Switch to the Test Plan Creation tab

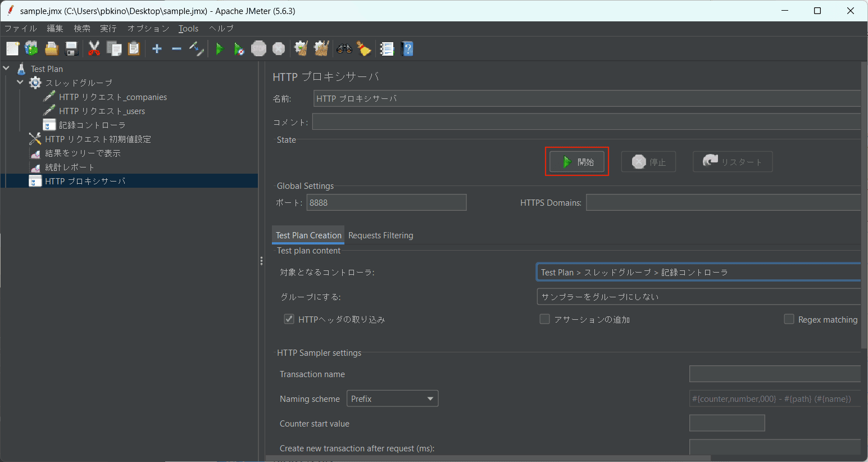[308, 235]
